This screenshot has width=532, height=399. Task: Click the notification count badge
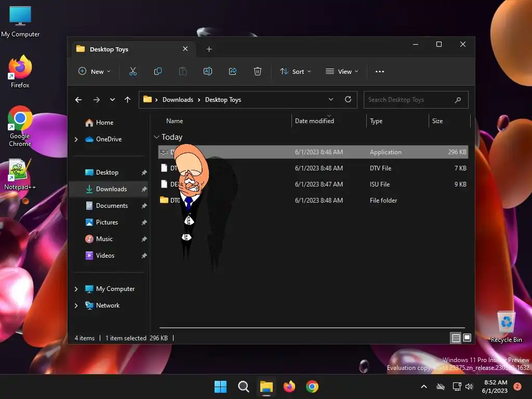point(517,387)
